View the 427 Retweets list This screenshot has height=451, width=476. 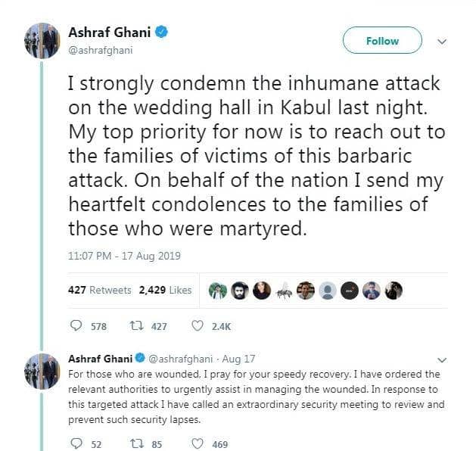click(100, 291)
